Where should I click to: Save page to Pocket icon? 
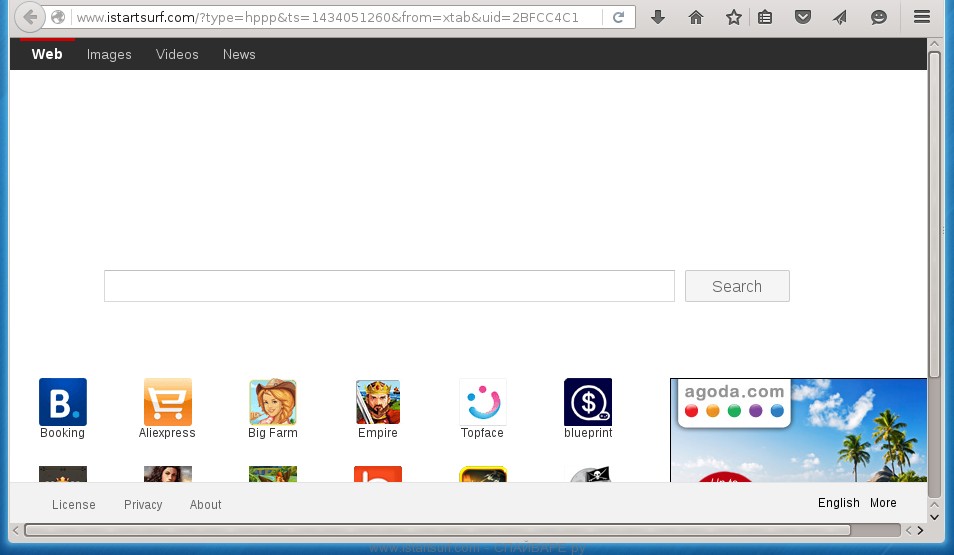pyautogui.click(x=803, y=17)
